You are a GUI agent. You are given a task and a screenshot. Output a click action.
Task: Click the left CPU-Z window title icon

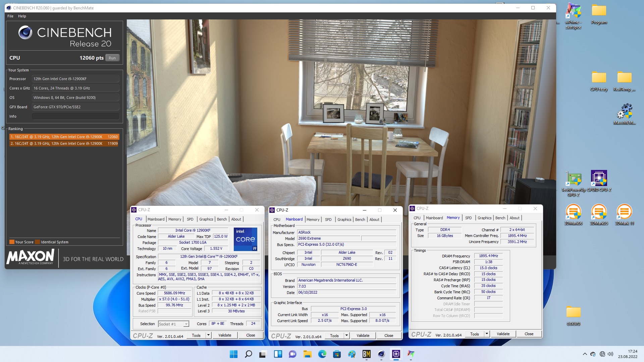click(x=134, y=210)
